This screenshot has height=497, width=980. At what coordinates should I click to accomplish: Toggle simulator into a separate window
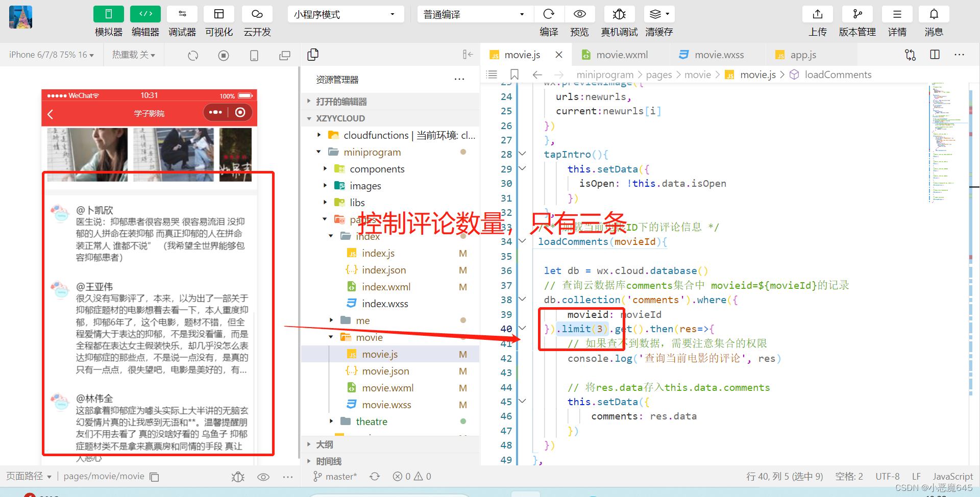[x=284, y=55]
